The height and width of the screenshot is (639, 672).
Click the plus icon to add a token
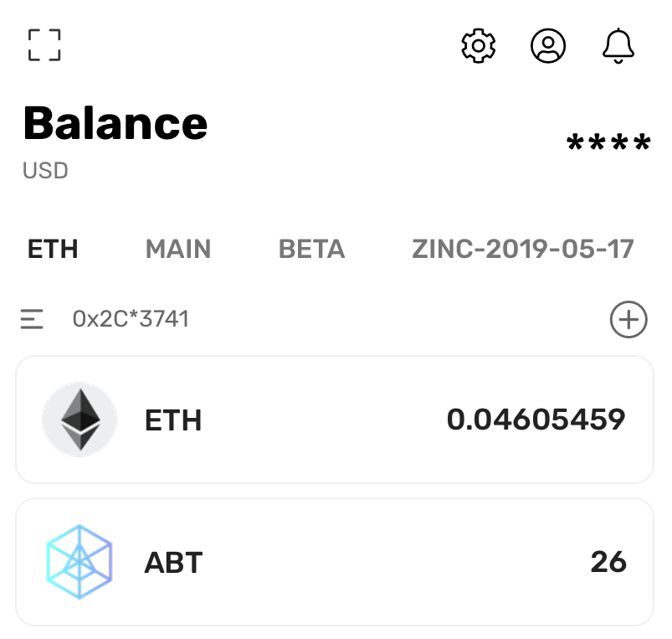(x=628, y=319)
